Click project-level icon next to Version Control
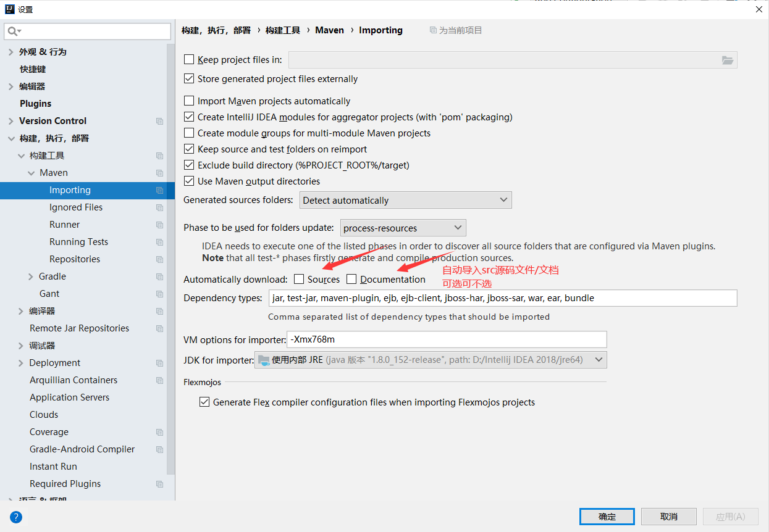Screen dimensions: 769x532 [159, 121]
